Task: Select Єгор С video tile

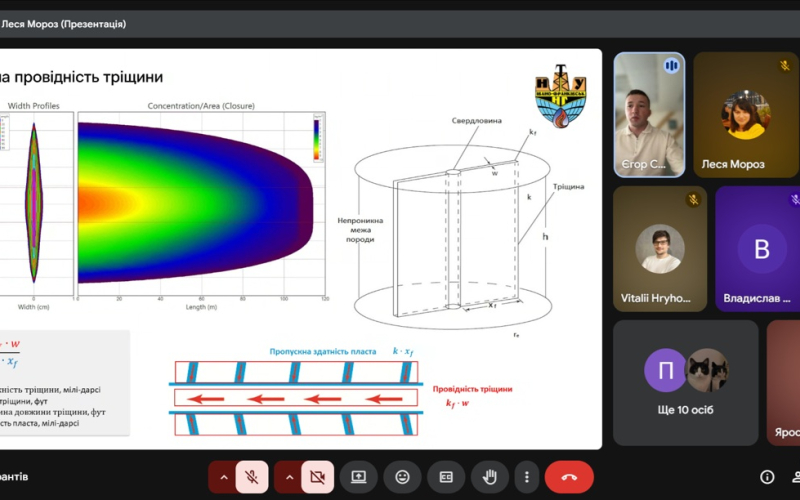Action: pos(649,115)
